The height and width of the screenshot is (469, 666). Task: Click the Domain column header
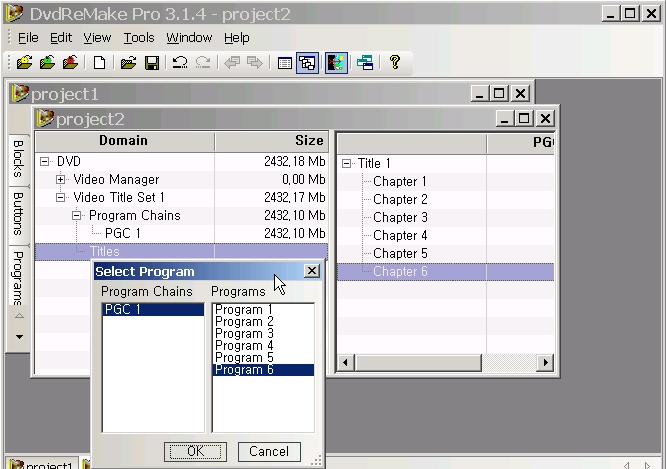[124, 141]
